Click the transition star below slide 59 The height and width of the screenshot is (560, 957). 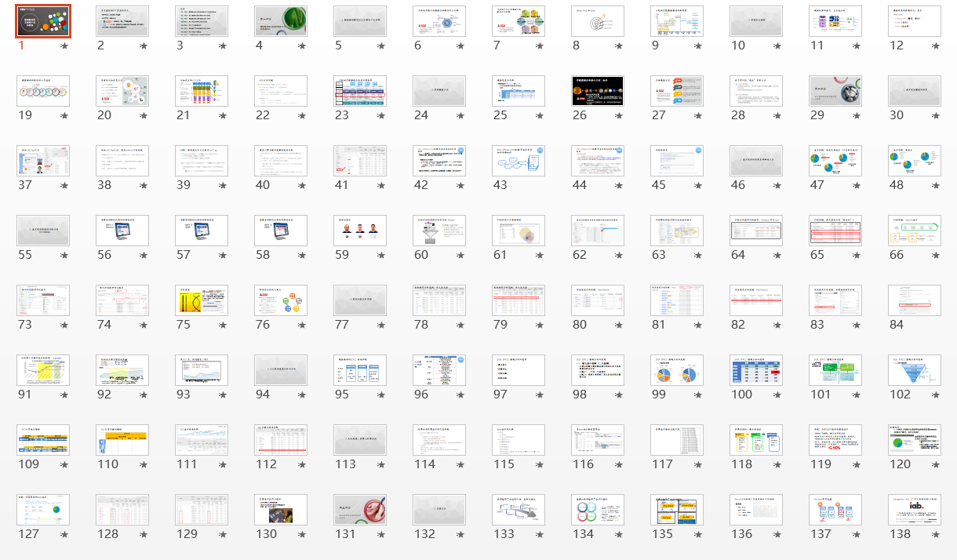[381, 256]
